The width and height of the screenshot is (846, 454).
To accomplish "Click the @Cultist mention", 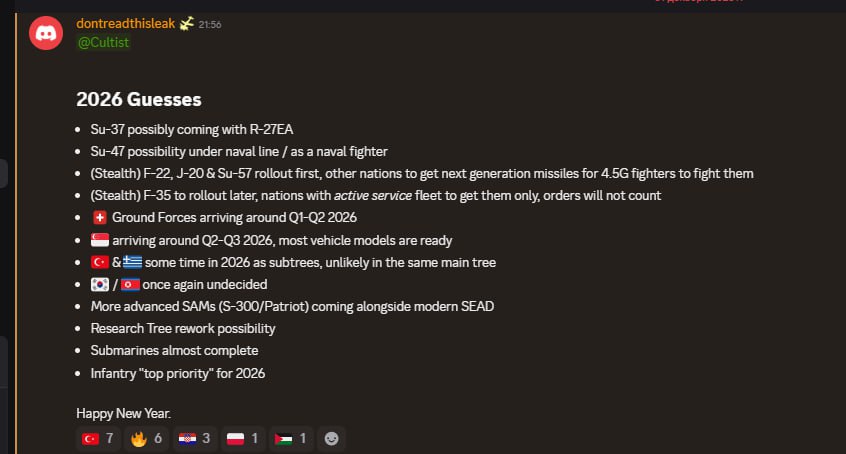I will [103, 42].
